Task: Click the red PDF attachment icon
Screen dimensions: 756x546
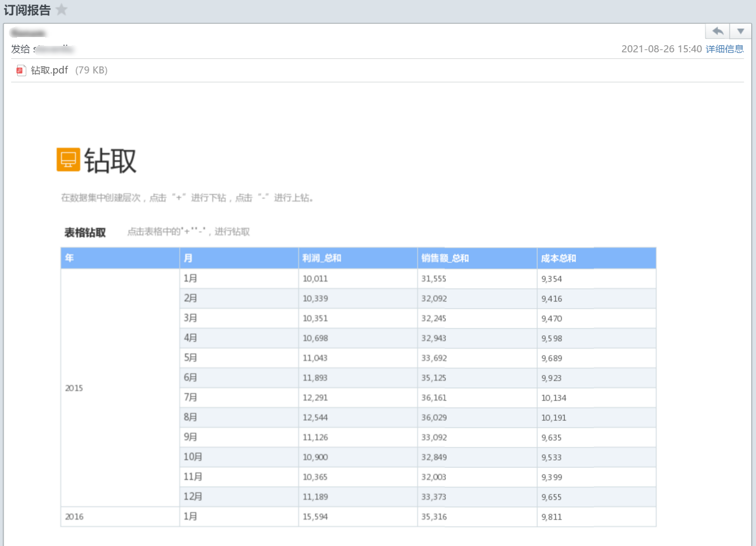Action: [x=21, y=71]
